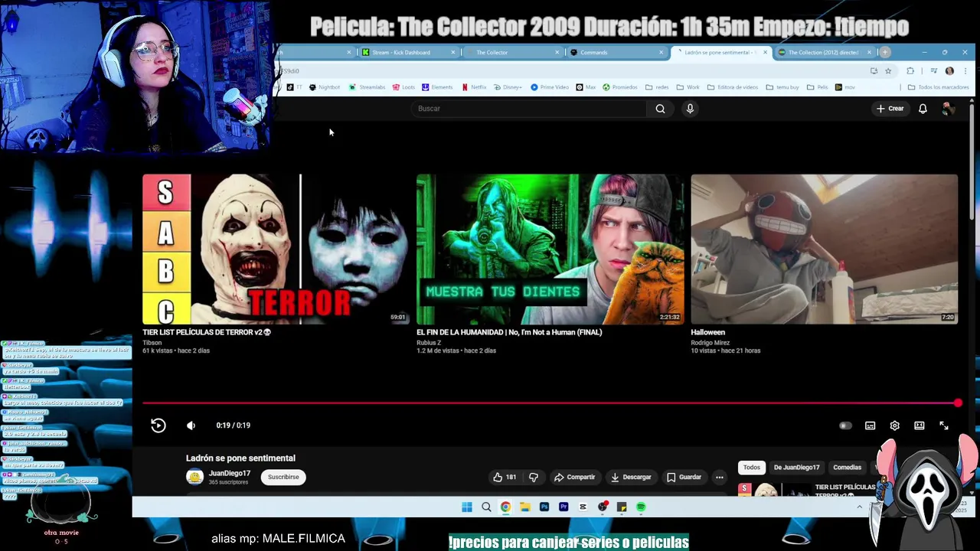Mute the video using the volume icon
The height and width of the screenshot is (551, 980).
pyautogui.click(x=191, y=425)
